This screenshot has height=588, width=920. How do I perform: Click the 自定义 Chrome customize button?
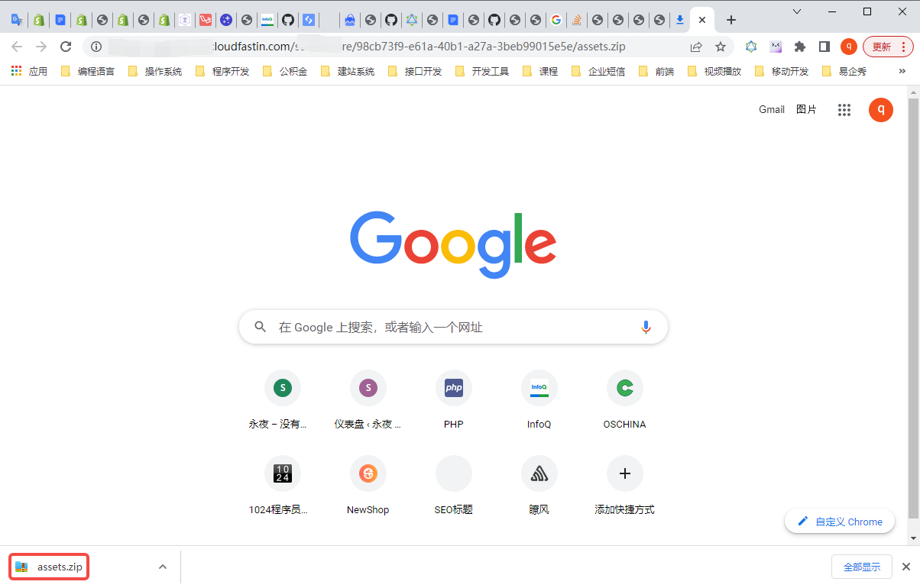click(840, 522)
